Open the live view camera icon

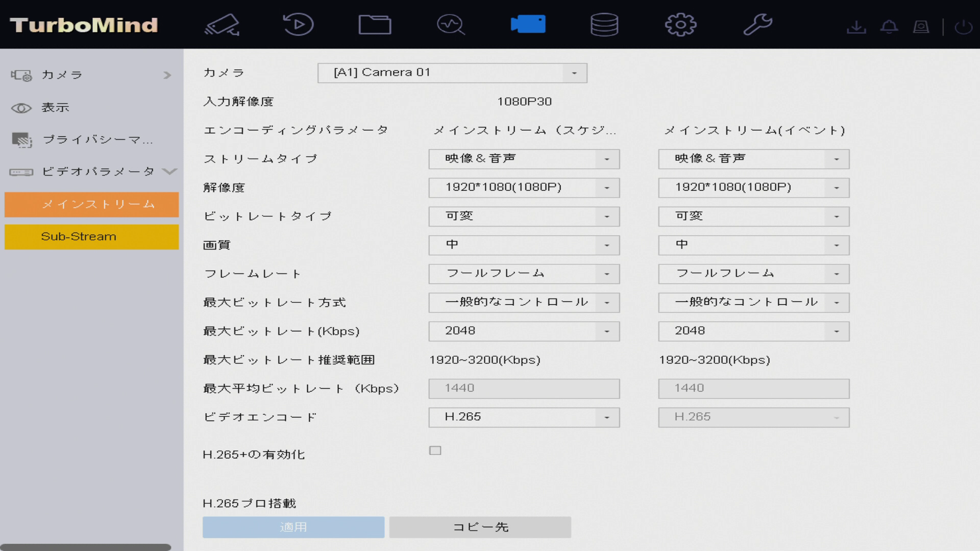[x=223, y=24]
